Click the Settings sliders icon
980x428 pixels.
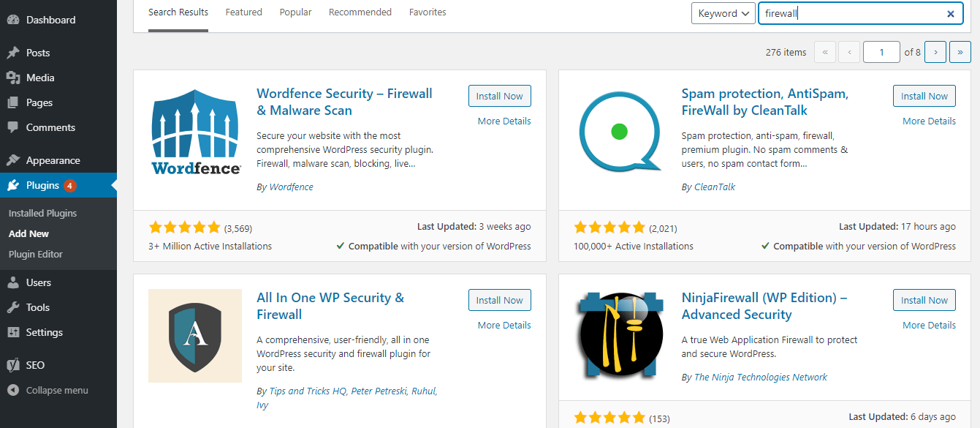[x=13, y=332]
